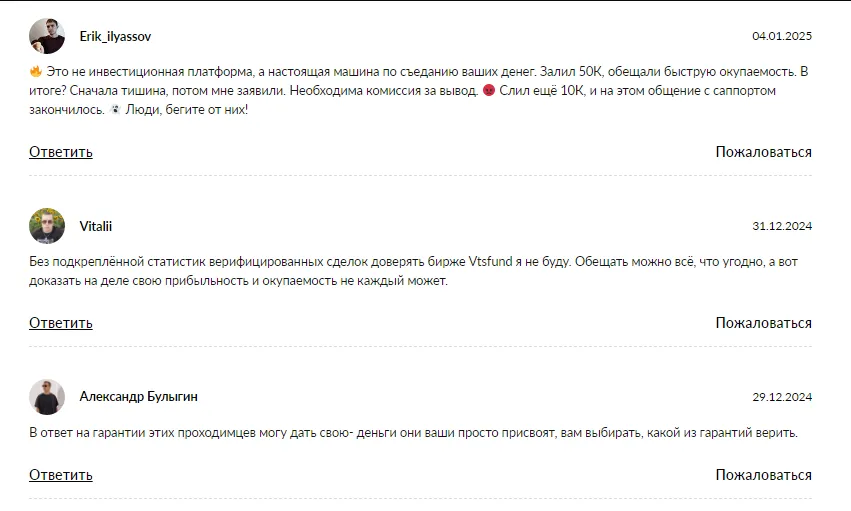Click the 31.12.2024 review date
Image resolution: width=851 pixels, height=511 pixels.
782,226
